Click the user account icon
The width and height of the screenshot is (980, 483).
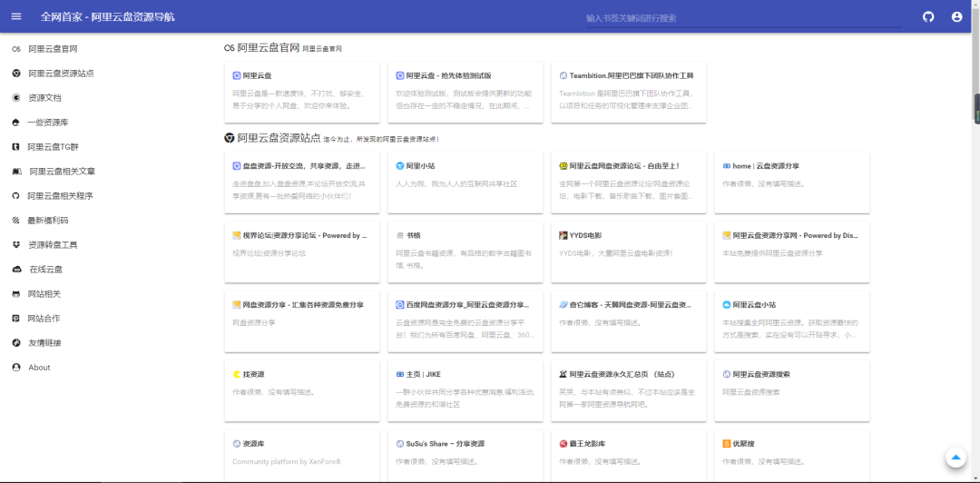click(956, 17)
